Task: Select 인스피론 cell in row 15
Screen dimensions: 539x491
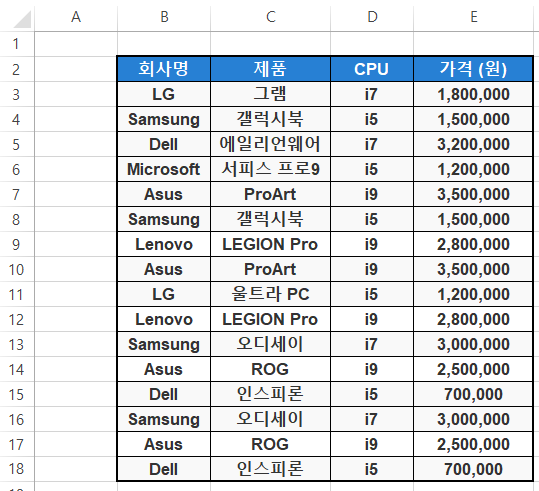Action: pos(270,394)
